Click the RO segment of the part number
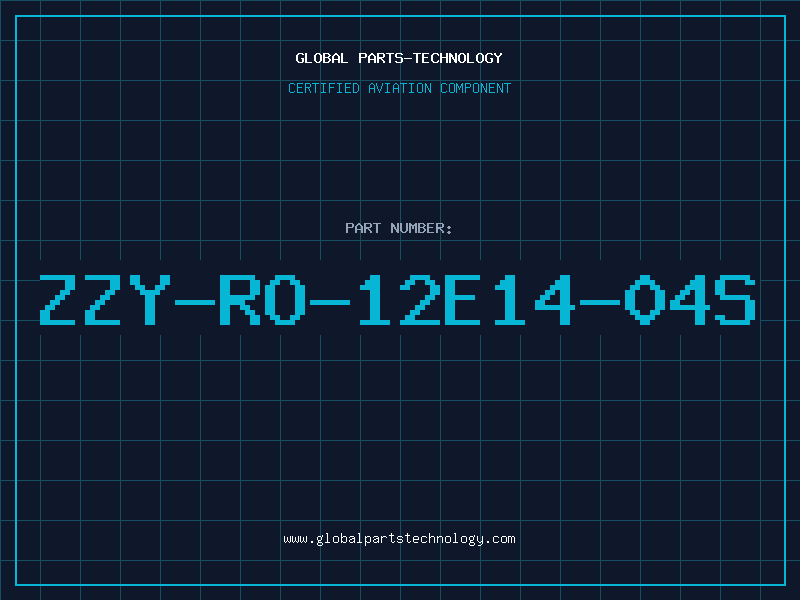Image resolution: width=800 pixels, height=600 pixels. pos(263,300)
